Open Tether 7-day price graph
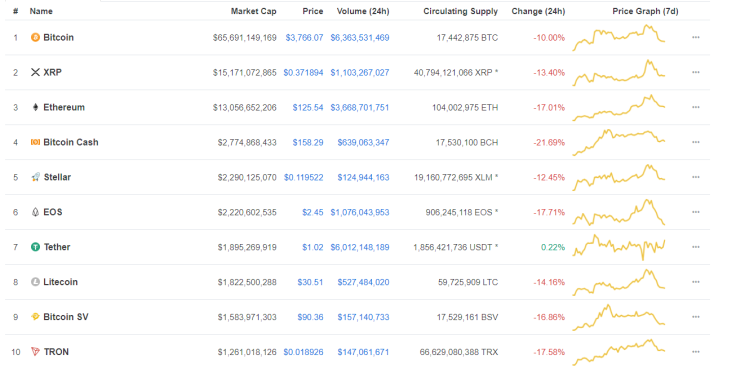 click(618, 247)
